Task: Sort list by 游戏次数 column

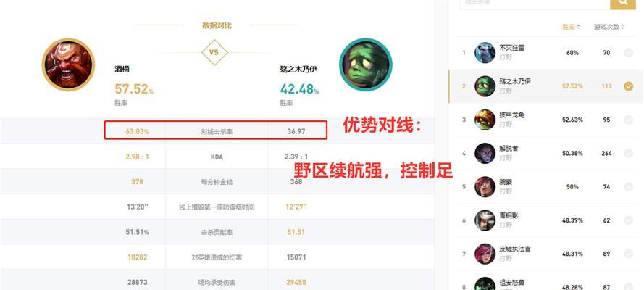Action: 609,27
